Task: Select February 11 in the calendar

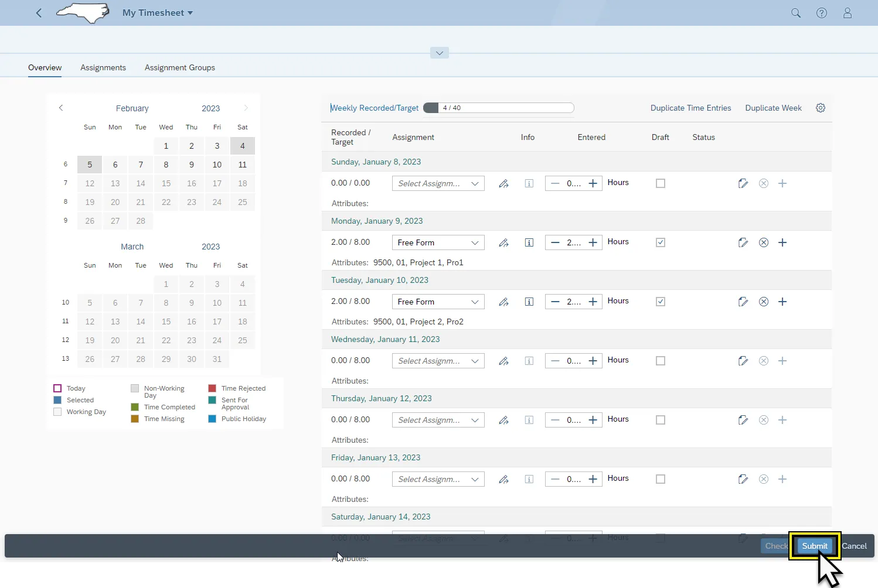Action: (x=243, y=165)
